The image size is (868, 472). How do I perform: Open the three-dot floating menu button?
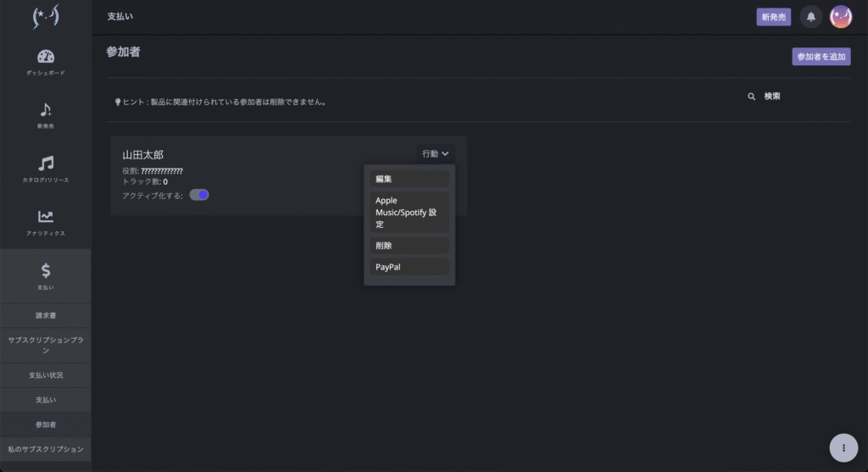pos(843,447)
